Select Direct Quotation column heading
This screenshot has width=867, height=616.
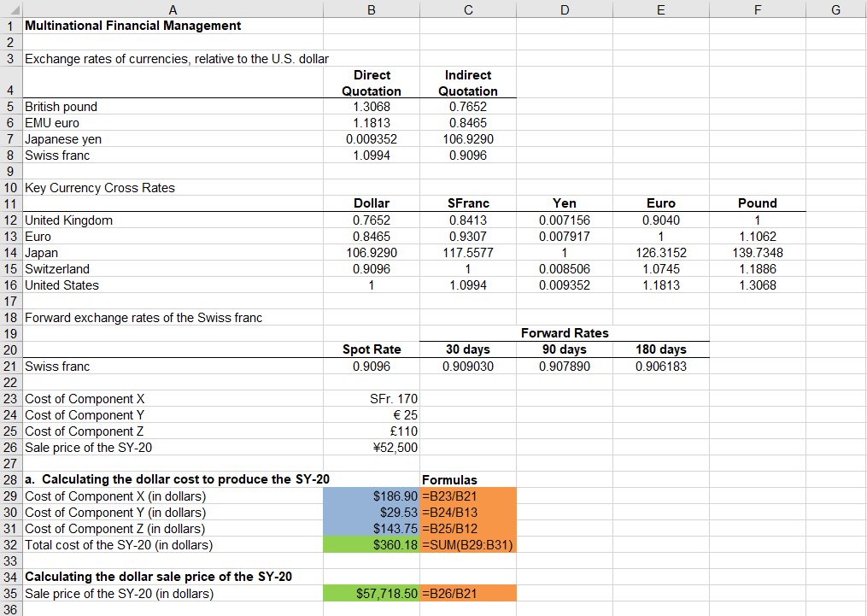coord(372,83)
